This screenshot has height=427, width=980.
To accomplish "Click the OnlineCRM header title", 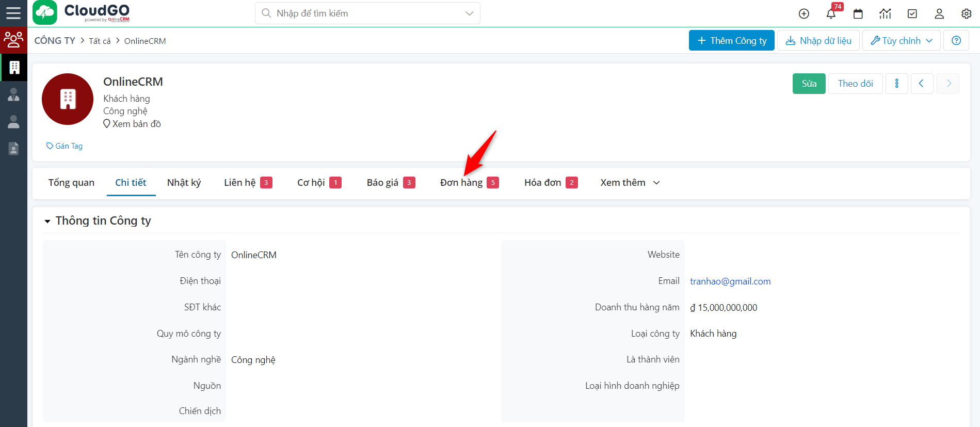I will pyautogui.click(x=133, y=82).
